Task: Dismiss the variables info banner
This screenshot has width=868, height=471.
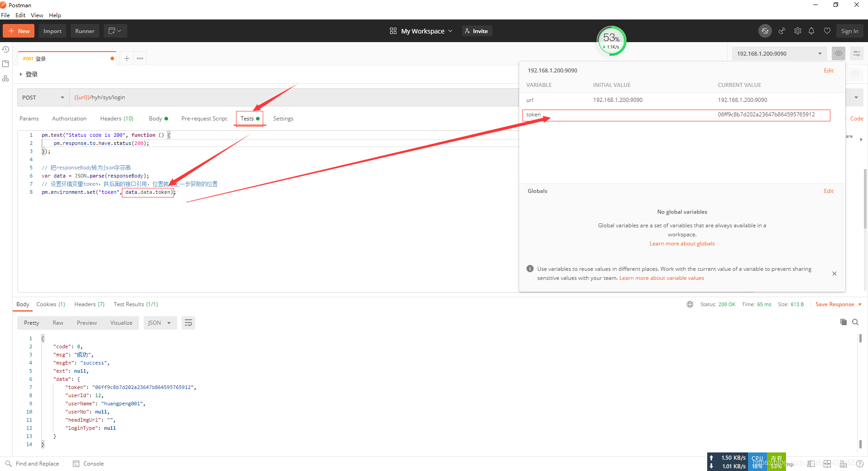Action: coord(834,274)
